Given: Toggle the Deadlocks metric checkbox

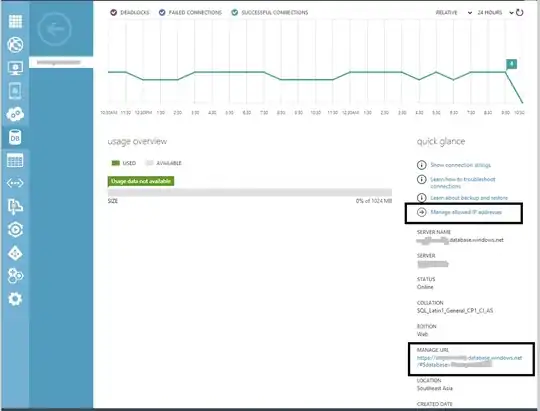Looking at the screenshot, I should [x=113, y=12].
